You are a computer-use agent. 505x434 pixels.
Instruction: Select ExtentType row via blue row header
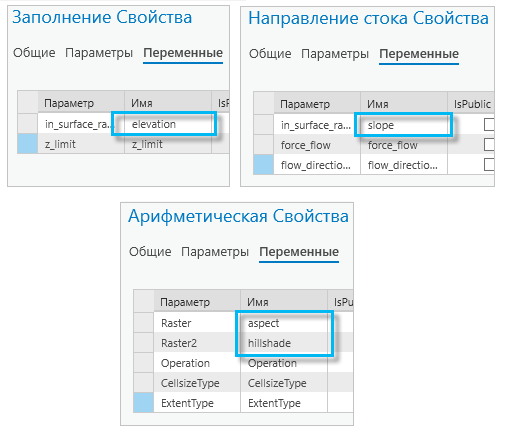coord(143,402)
